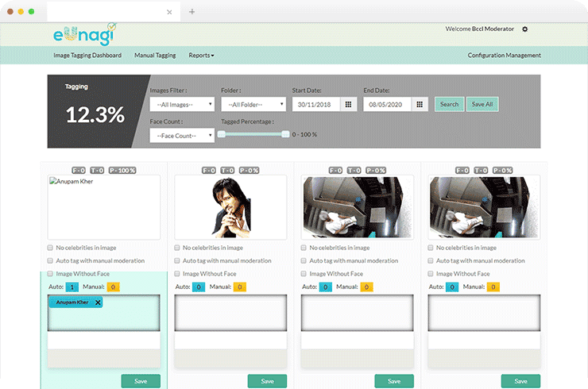Screen dimensions: 588x389
Task: Expand the Reports menu
Action: [x=201, y=55]
